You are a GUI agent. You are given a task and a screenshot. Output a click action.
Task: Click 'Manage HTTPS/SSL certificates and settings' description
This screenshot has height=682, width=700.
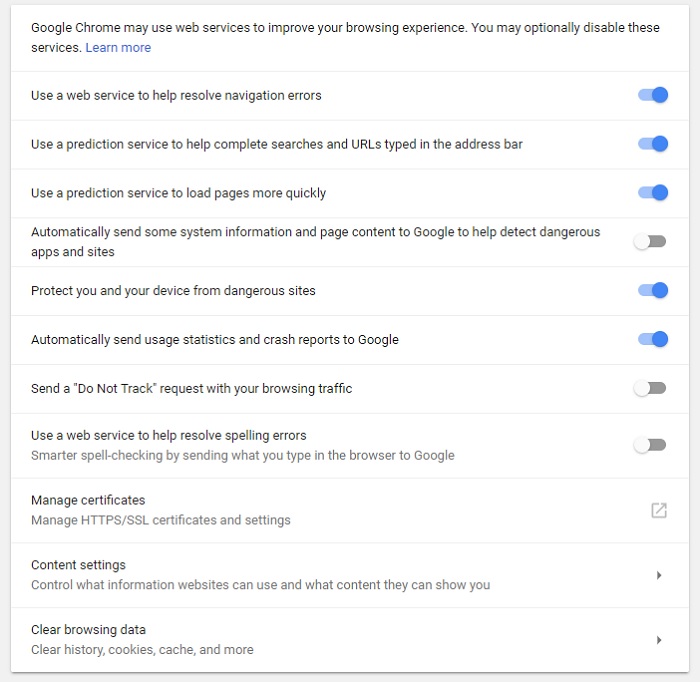point(161,520)
